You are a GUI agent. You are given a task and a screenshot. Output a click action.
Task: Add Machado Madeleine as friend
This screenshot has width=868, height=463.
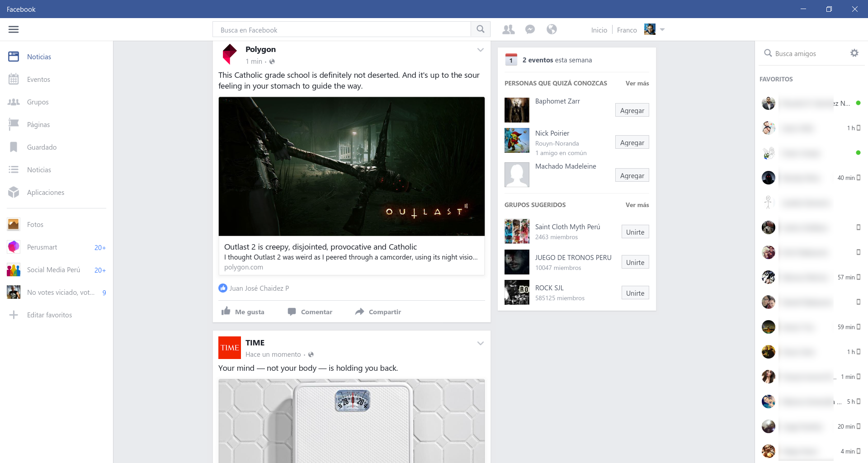[x=632, y=175]
